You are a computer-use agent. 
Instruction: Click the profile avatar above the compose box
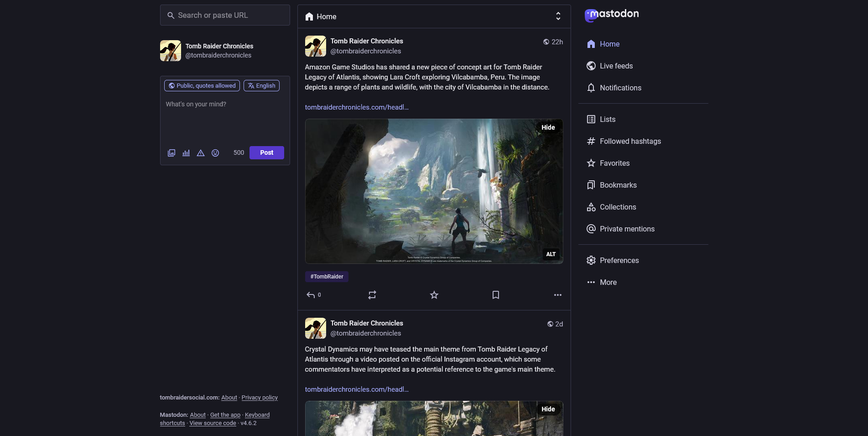point(171,51)
